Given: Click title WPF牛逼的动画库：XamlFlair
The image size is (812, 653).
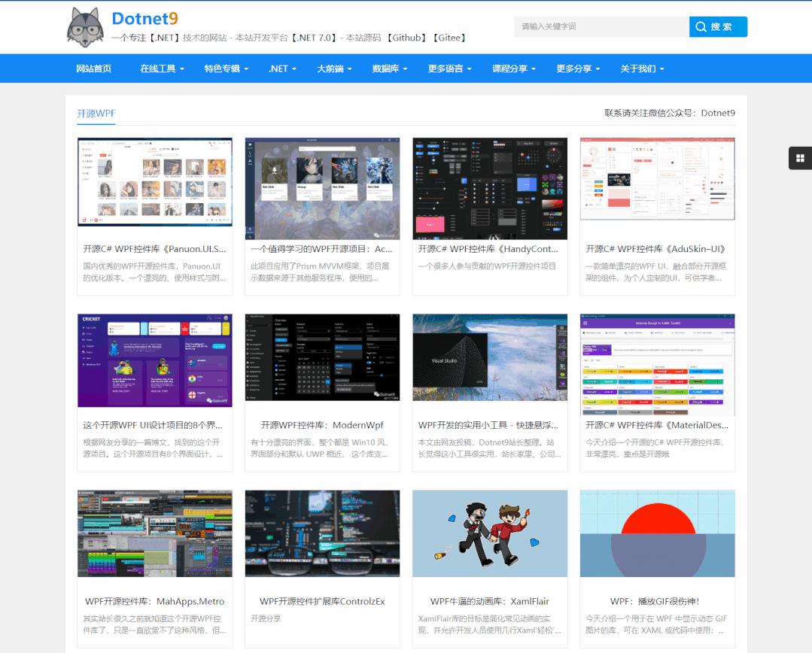Looking at the screenshot, I should point(490,601).
